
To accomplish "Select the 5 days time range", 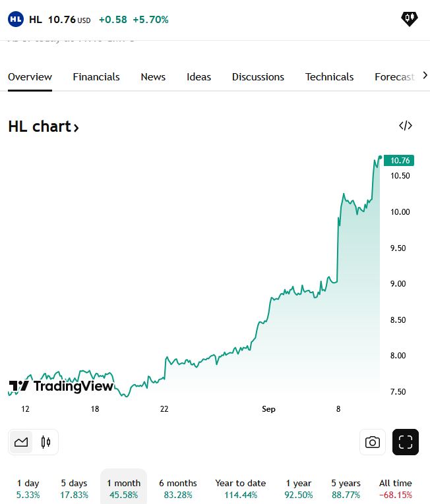I will click(x=74, y=488).
